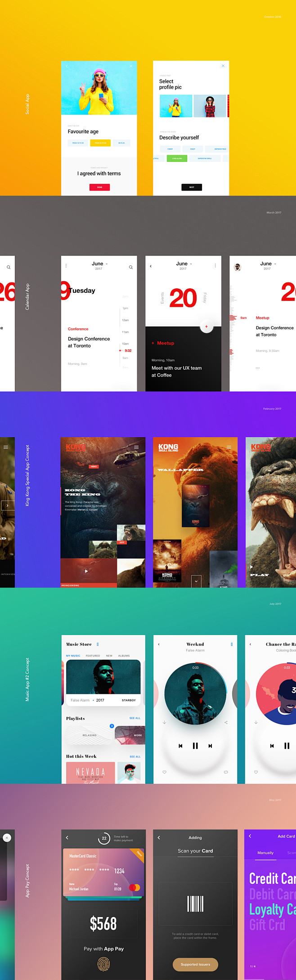Choose the plaid-shirt profile picture
The width and height of the screenshot is (296, 980).
tap(210, 106)
